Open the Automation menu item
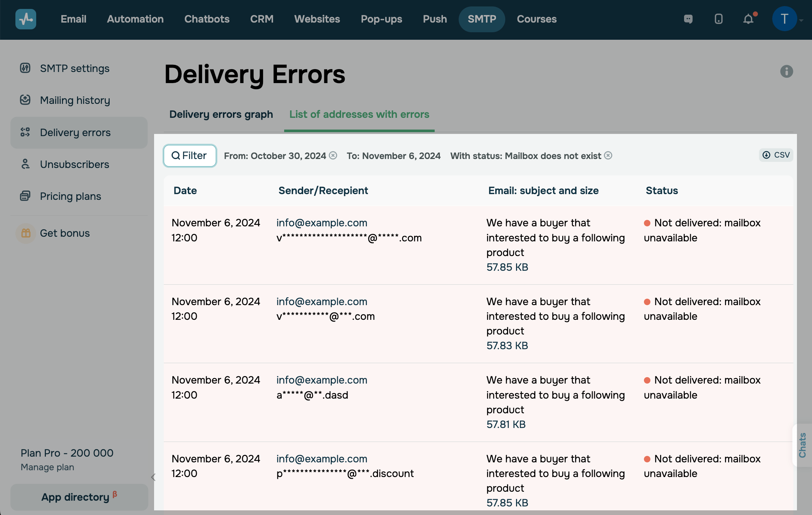Screen dimensions: 812x515 [x=135, y=19]
